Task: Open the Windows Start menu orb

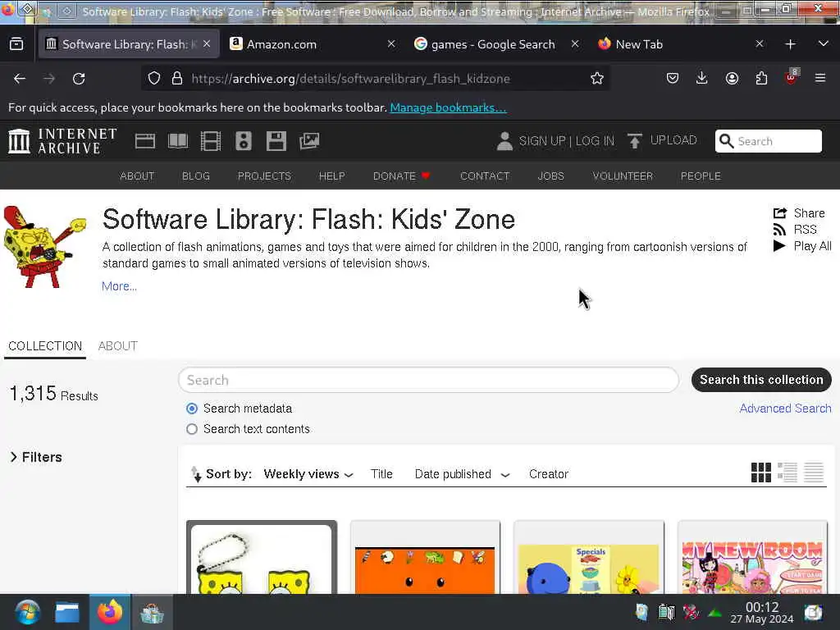Action: [x=27, y=612]
